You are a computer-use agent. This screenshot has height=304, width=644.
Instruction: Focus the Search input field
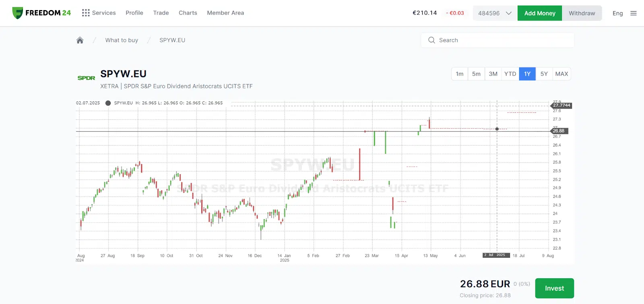click(x=497, y=40)
